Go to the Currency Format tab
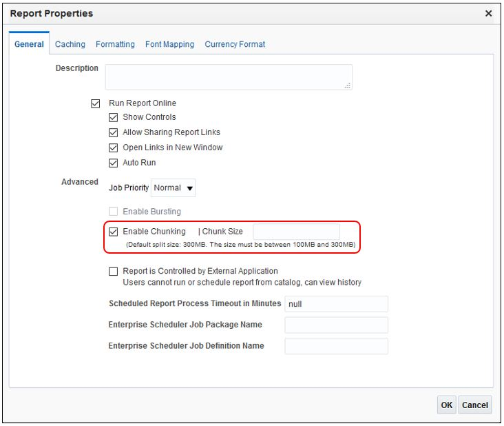504x426 pixels. point(235,44)
